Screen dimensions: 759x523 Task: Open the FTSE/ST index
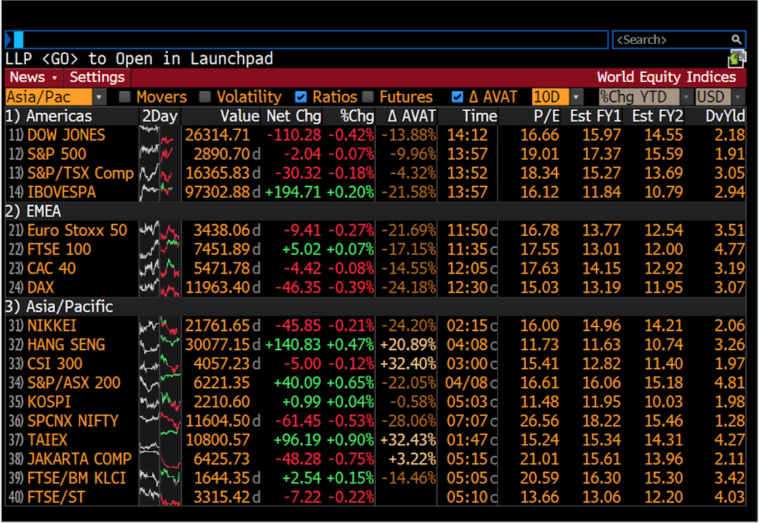pyautogui.click(x=56, y=497)
